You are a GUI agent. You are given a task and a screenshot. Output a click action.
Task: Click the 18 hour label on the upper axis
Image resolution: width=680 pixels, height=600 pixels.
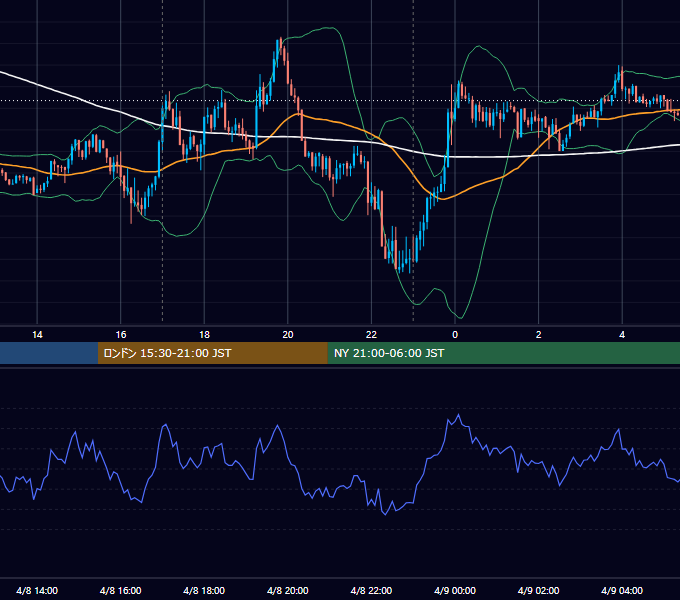(204, 335)
